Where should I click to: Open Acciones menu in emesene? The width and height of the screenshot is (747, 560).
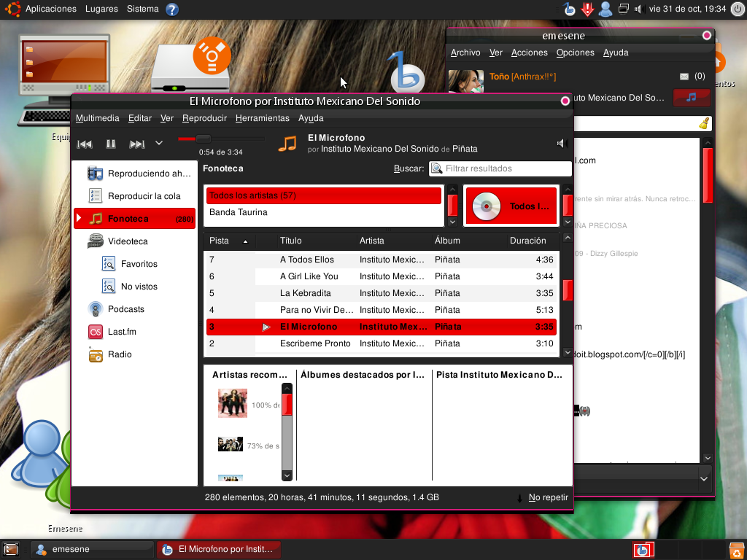[530, 52]
